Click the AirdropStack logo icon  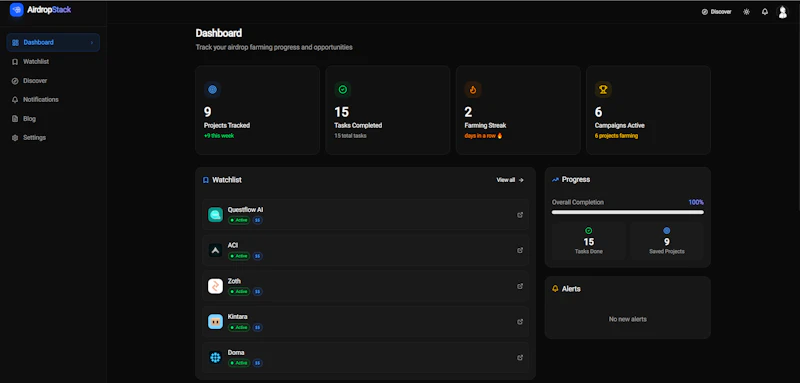pos(17,10)
